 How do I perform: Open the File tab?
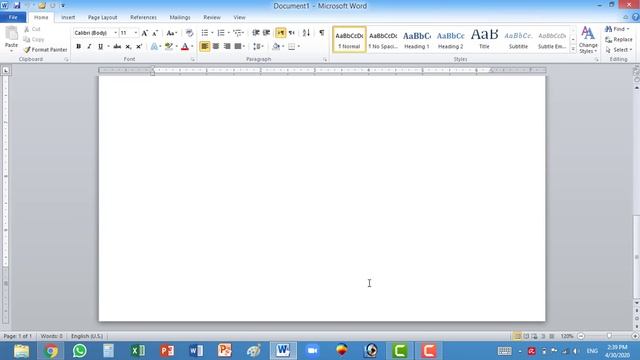(x=13, y=17)
